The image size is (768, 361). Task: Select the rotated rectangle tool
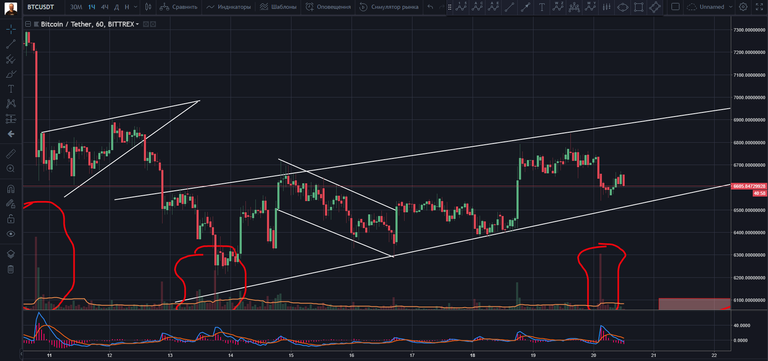[654, 7]
